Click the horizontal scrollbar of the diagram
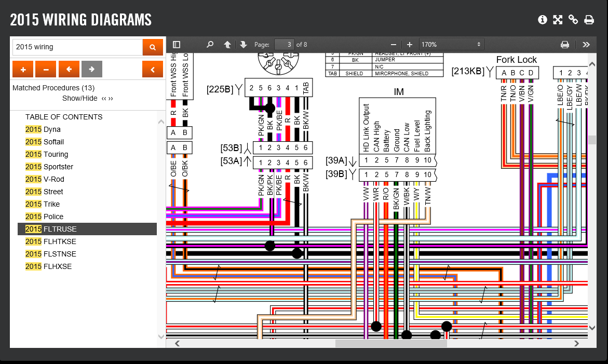 pyautogui.click(x=390, y=343)
